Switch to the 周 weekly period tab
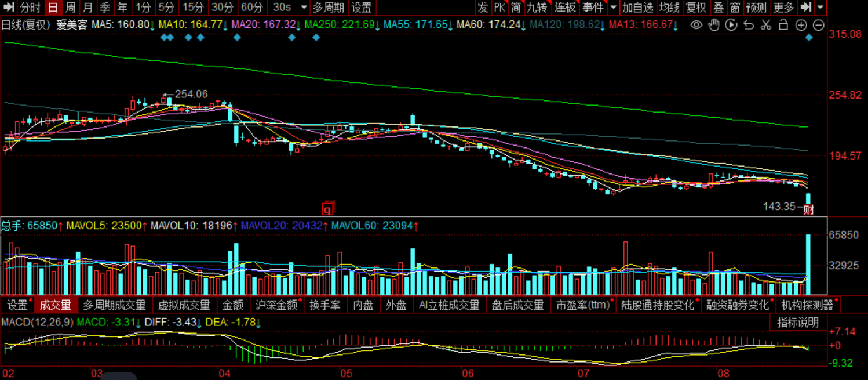This screenshot has width=868, height=380. [x=70, y=8]
